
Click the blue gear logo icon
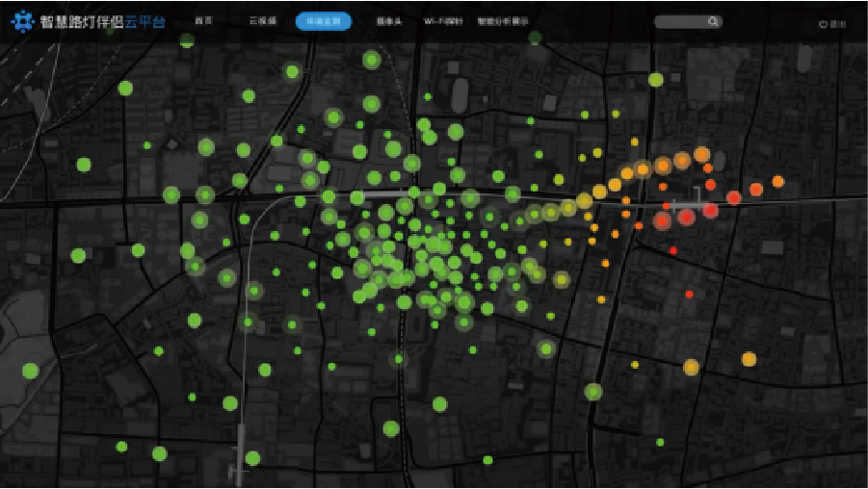point(21,21)
